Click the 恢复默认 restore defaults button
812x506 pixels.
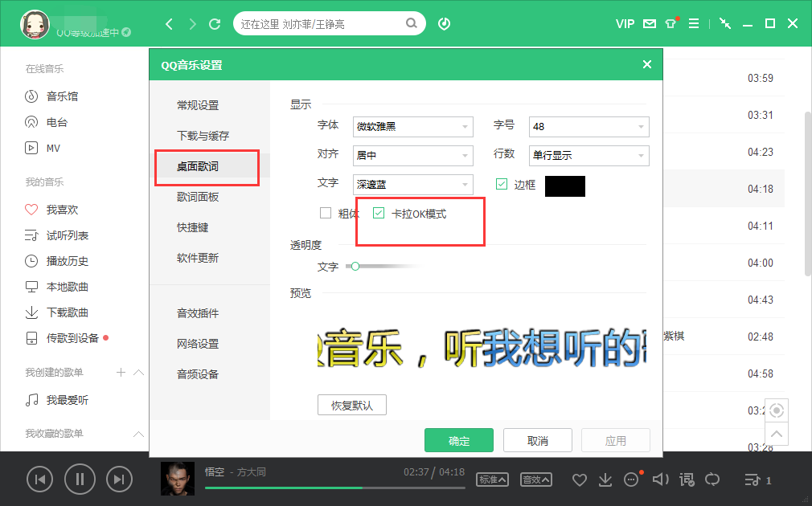click(x=352, y=405)
